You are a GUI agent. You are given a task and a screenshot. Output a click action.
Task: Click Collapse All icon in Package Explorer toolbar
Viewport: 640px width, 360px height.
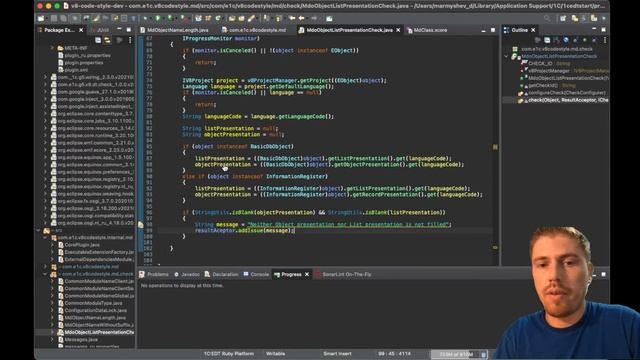(x=98, y=40)
